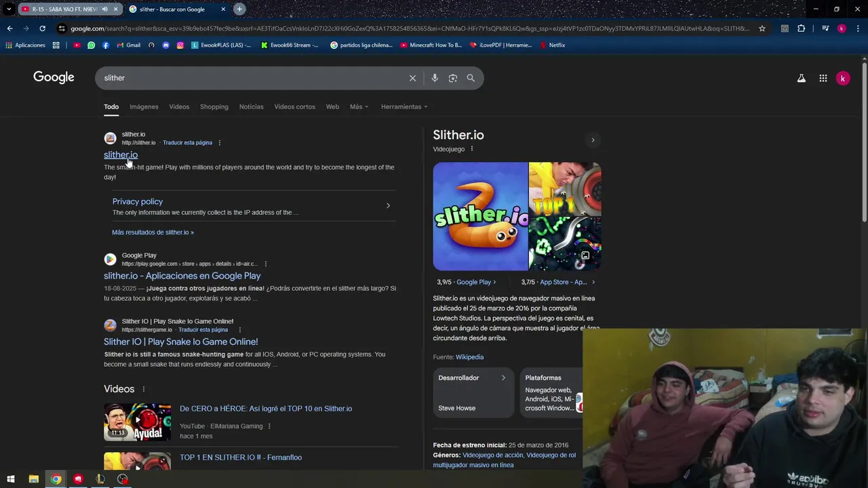
Task: Open OBS Studio in the taskbar
Action: pyautogui.click(x=122, y=479)
